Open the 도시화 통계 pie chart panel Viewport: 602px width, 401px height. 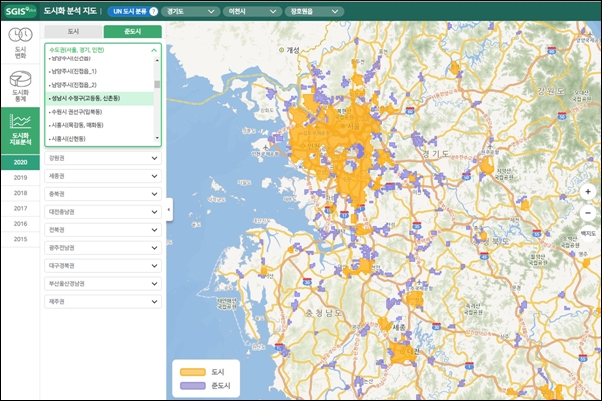20,86
